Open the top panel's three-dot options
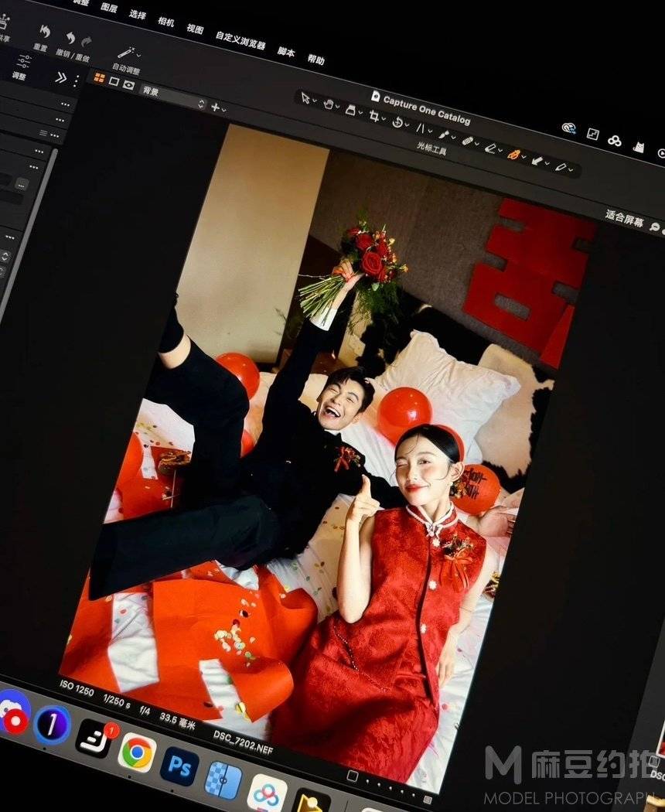Screen dimensions: 665x812 tap(65, 104)
